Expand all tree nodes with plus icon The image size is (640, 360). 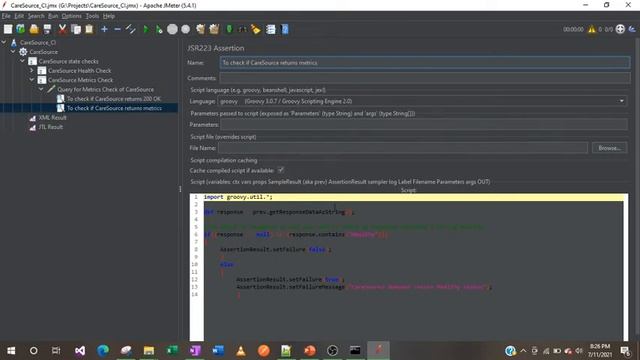point(104,29)
